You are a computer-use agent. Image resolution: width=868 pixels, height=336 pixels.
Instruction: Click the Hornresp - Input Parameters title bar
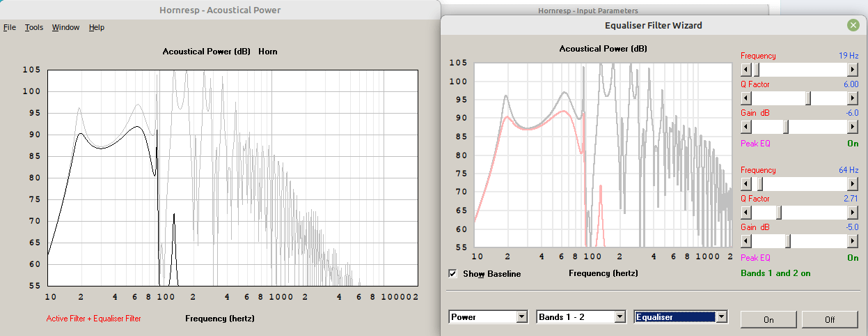[x=604, y=10]
